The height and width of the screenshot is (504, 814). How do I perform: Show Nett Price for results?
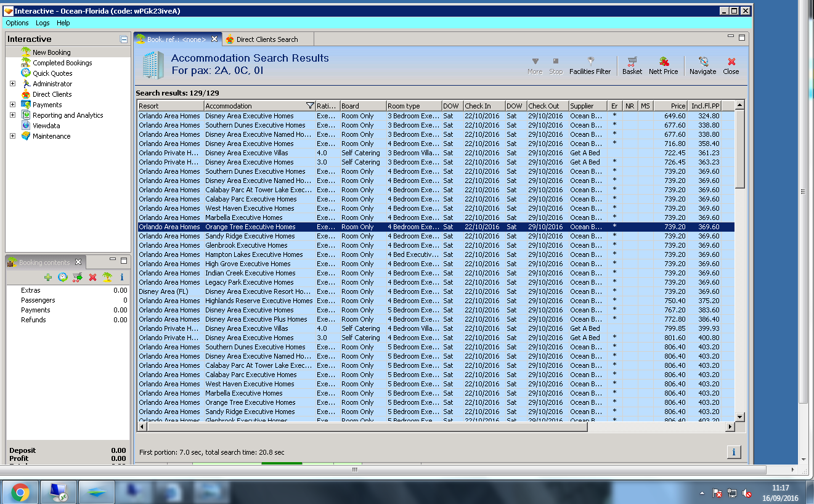[x=663, y=66]
